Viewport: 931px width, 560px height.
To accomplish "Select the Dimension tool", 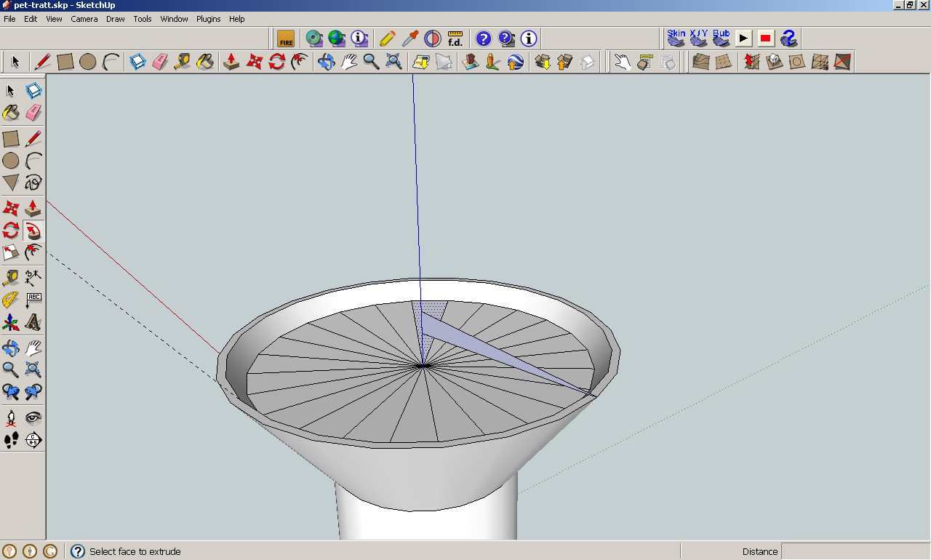I will coord(33,276).
